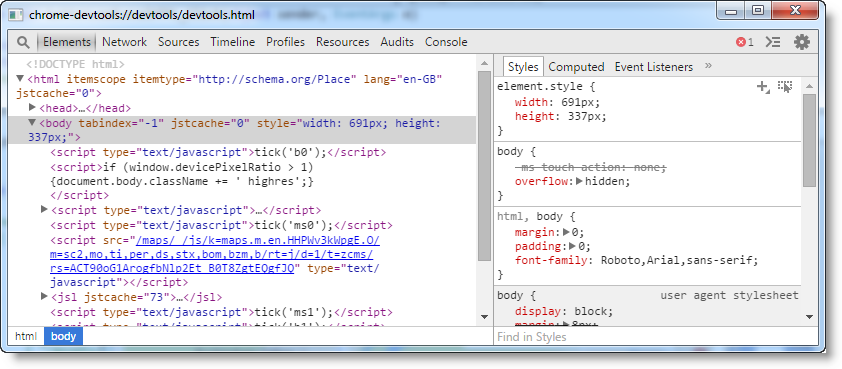The image size is (842, 369).
Task: Toggle the console drawer icon
Action: 773,42
